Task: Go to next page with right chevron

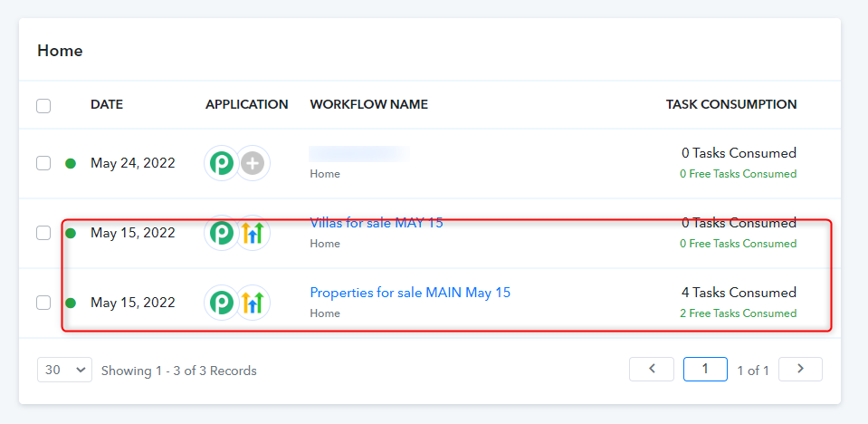Action: coord(800,369)
